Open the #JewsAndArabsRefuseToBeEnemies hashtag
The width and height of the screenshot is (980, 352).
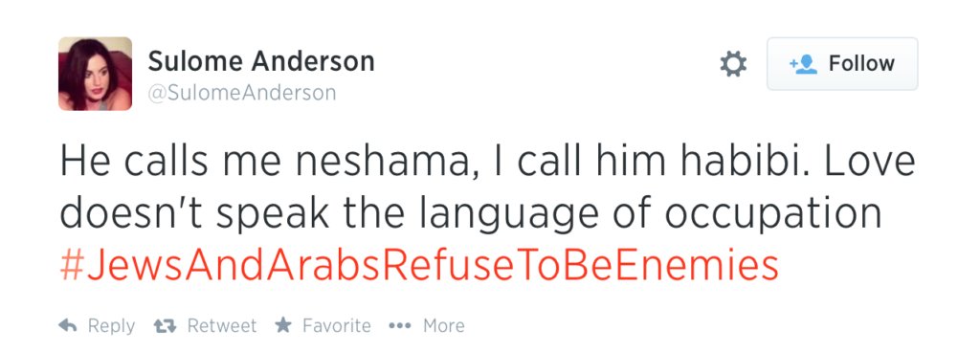point(419,266)
